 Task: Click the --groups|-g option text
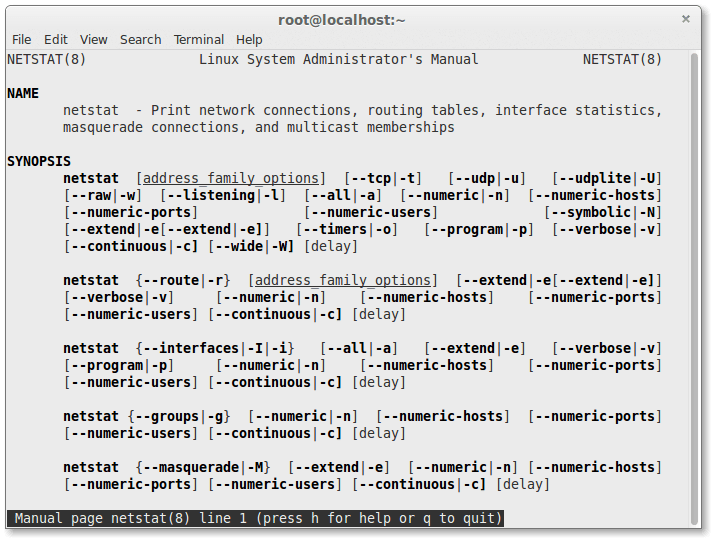pyautogui.click(x=179, y=416)
